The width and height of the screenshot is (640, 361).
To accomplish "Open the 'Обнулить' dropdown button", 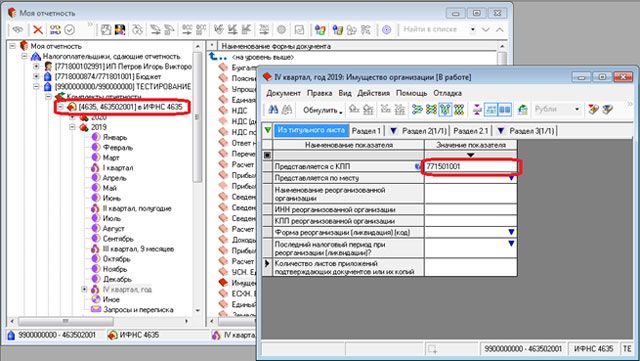I will [322, 110].
